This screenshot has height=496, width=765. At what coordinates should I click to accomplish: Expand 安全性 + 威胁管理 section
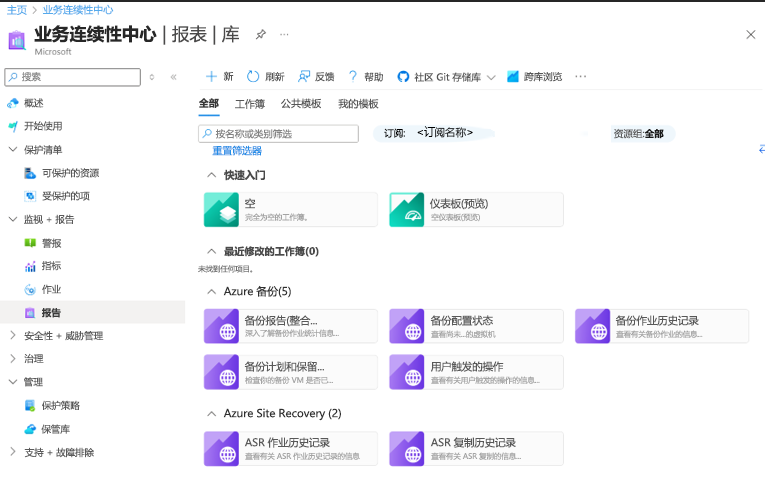(13, 335)
